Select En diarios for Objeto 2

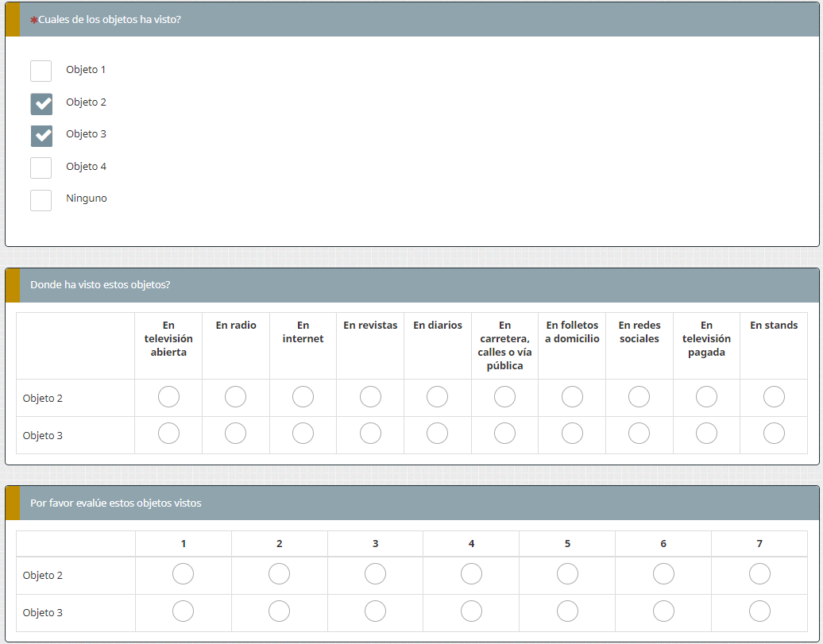(x=437, y=396)
